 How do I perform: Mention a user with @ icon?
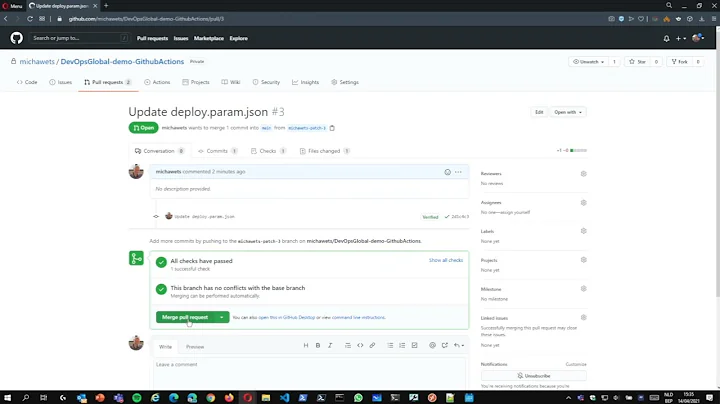(432, 345)
